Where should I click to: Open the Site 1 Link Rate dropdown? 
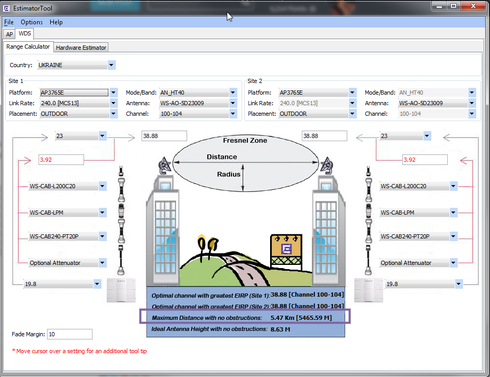114,103
